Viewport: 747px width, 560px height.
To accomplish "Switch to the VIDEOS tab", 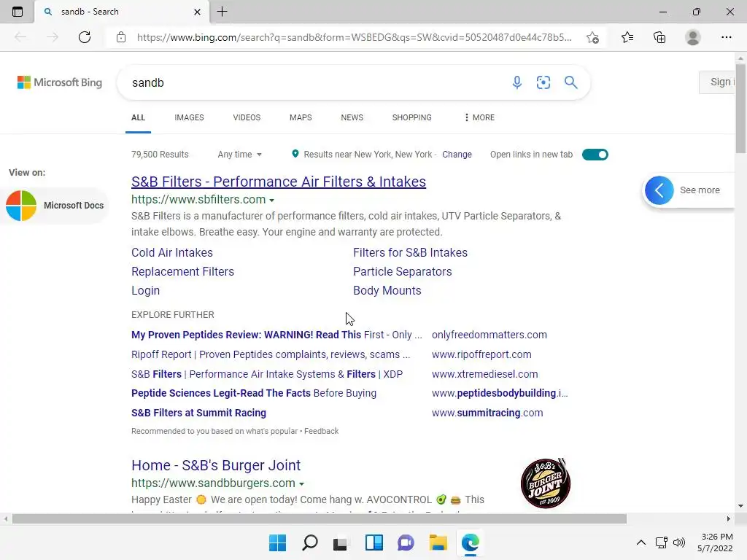I will (x=247, y=117).
